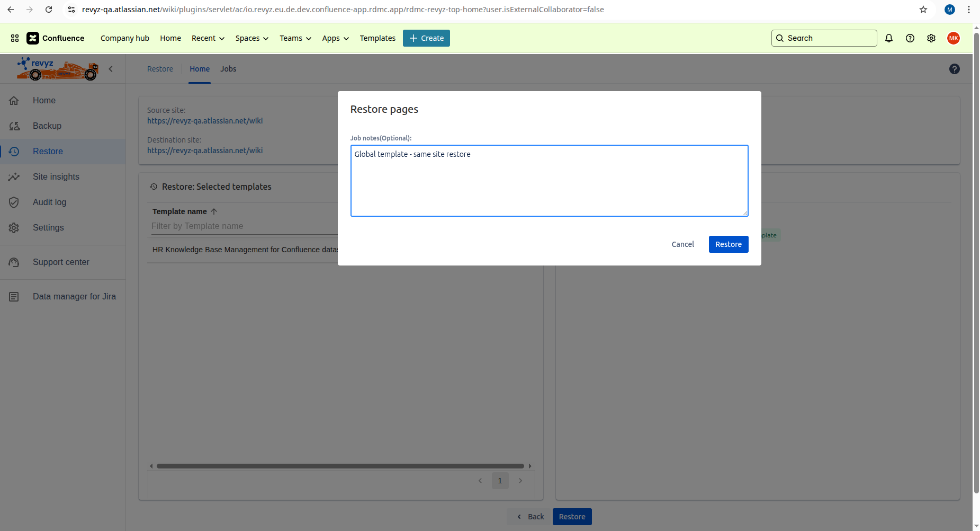
Task: Open the Spaces dropdown
Action: point(251,38)
